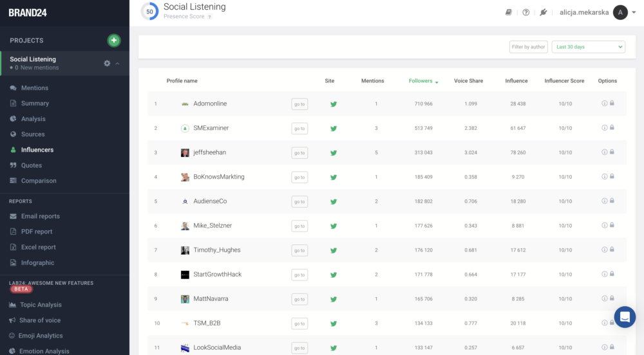Open Social Listening project settings gear
Screen dimensions: 644x355
click(x=107, y=63)
